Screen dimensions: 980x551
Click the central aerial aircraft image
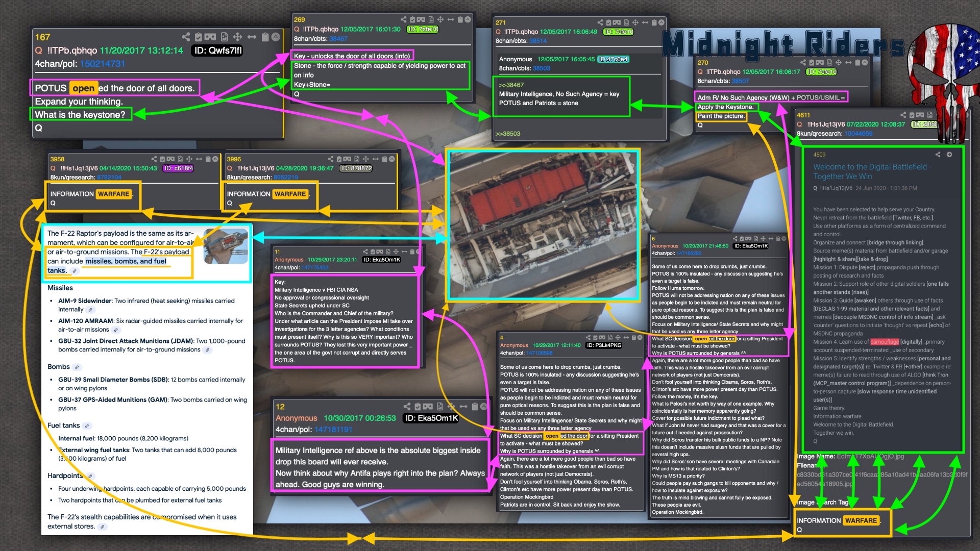543,225
